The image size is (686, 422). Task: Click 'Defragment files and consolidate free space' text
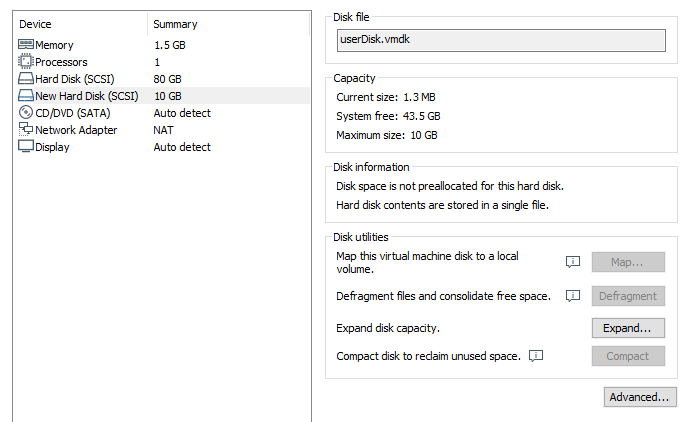click(443, 296)
